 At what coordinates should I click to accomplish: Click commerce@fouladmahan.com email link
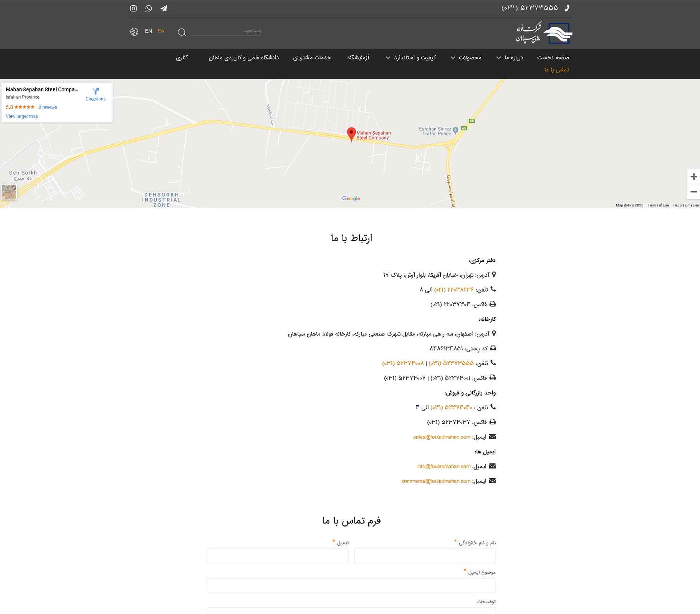pyautogui.click(x=436, y=481)
